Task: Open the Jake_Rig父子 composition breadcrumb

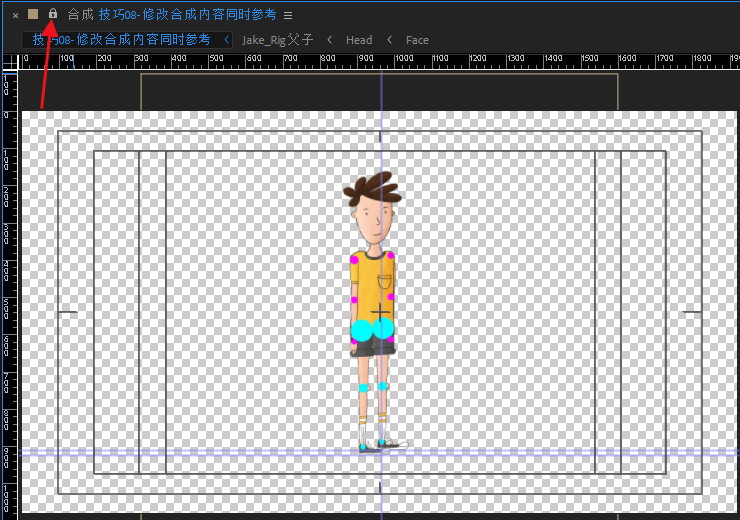Action: pos(278,40)
